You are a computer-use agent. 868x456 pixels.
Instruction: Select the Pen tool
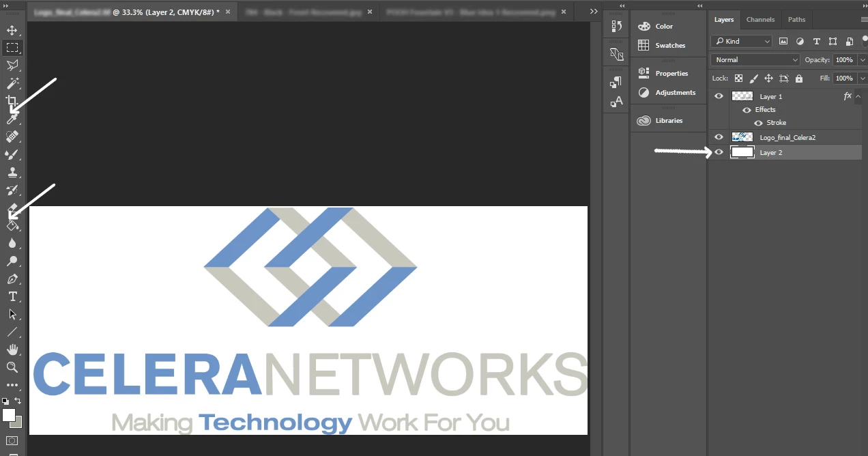[x=12, y=279]
